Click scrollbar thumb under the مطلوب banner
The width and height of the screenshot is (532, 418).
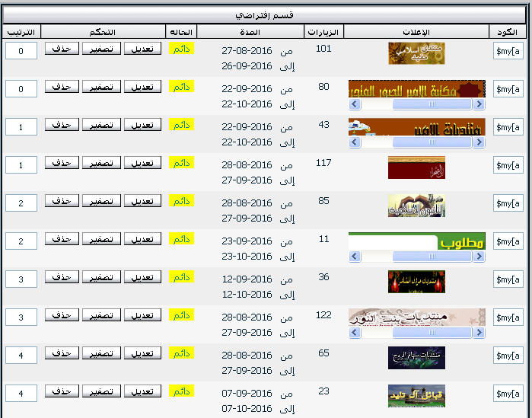click(x=432, y=256)
